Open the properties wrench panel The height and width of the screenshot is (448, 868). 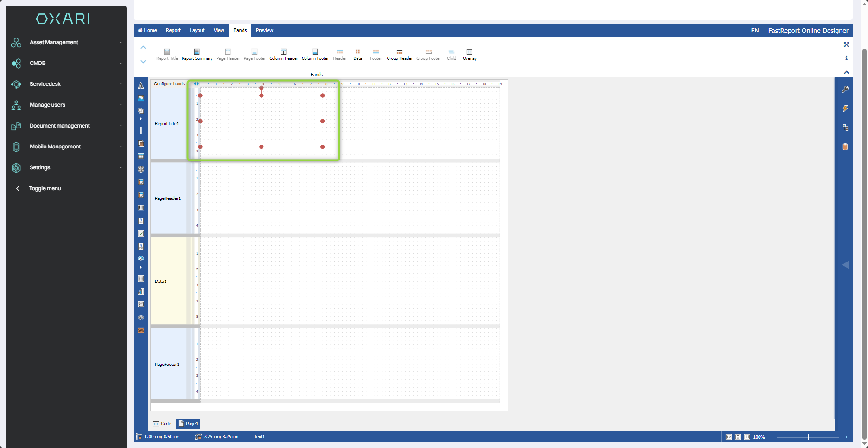(x=845, y=90)
